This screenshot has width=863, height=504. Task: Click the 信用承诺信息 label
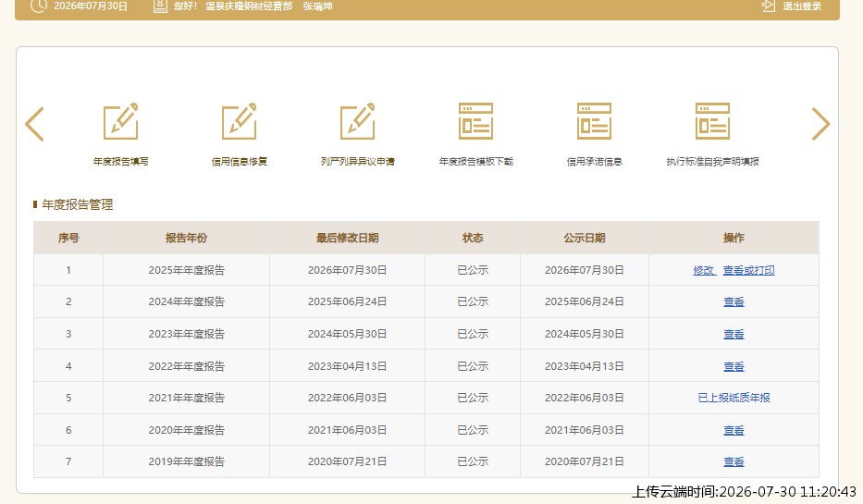[595, 161]
